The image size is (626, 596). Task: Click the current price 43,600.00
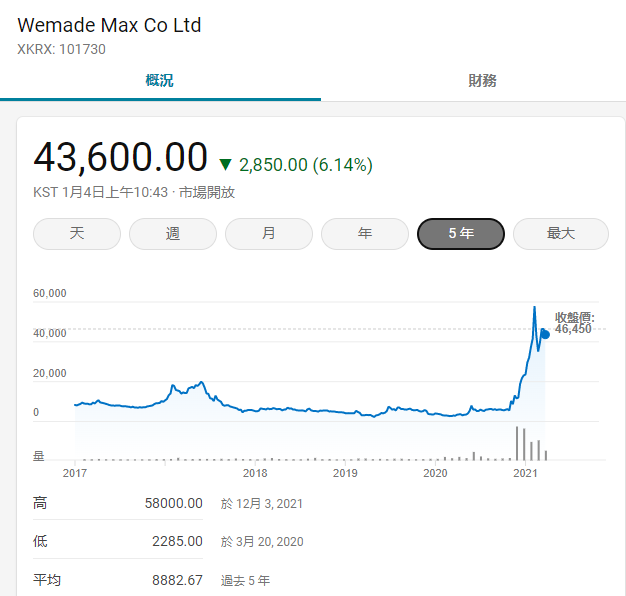coord(120,158)
